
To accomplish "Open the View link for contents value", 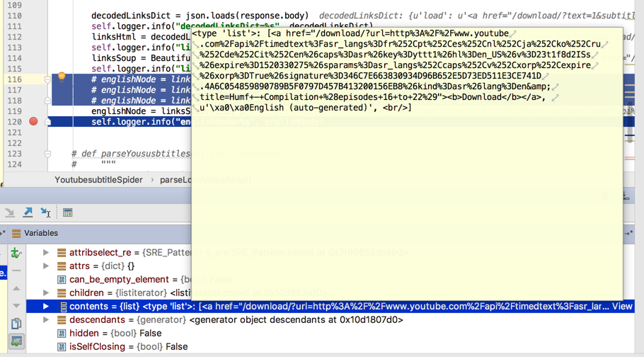I will 622,307.
